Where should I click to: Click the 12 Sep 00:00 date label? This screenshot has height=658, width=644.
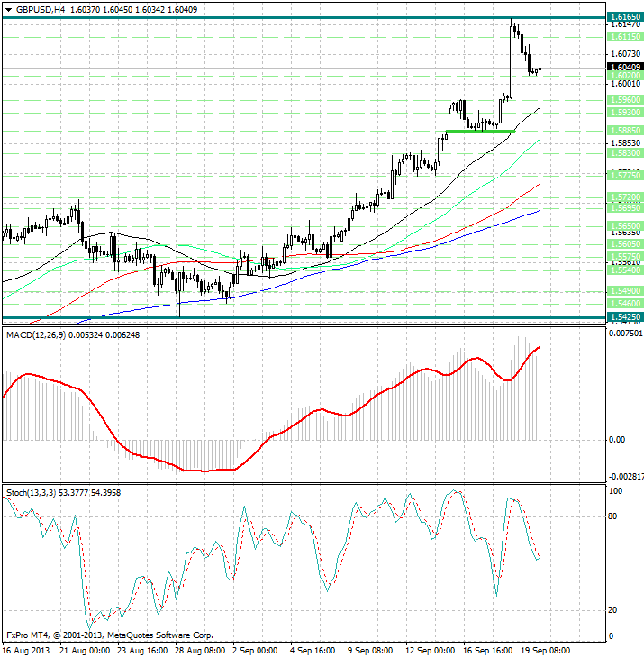tap(428, 650)
